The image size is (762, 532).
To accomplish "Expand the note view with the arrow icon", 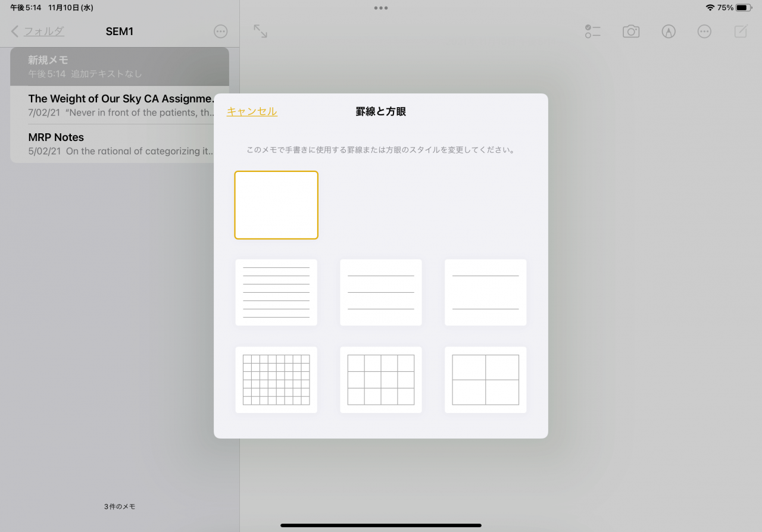I will coord(260,31).
